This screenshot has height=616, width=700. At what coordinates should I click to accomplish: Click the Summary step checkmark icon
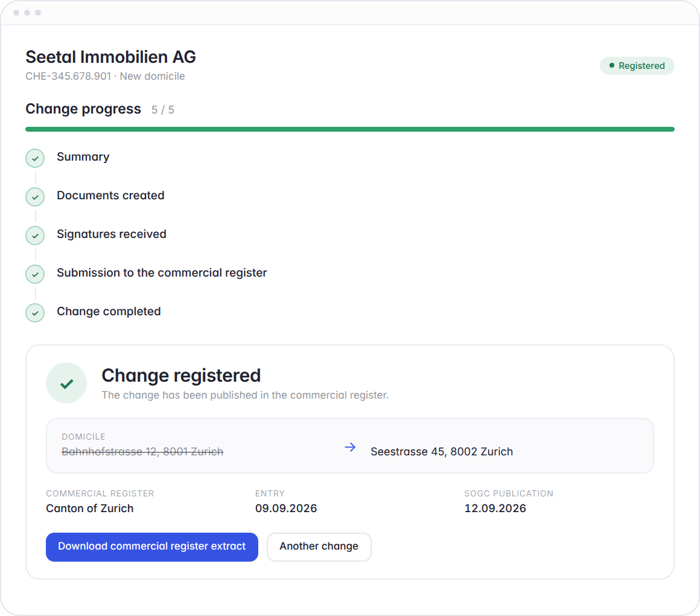click(35, 158)
